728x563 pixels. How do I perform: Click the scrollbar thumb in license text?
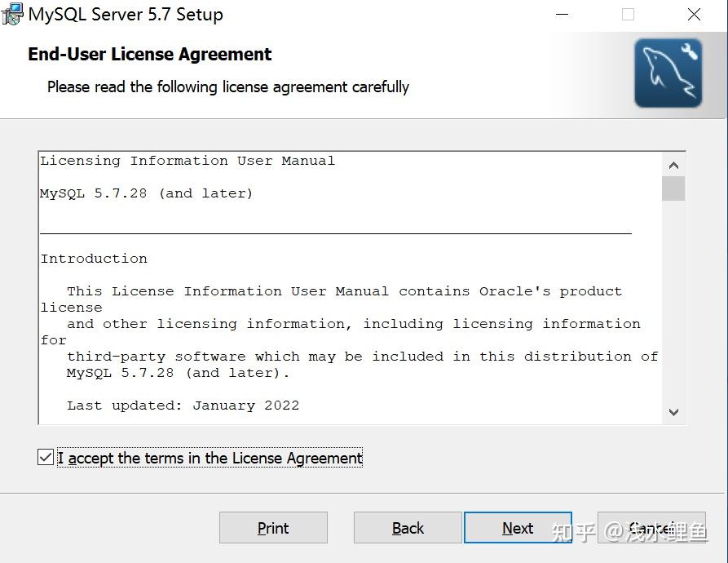tap(673, 188)
